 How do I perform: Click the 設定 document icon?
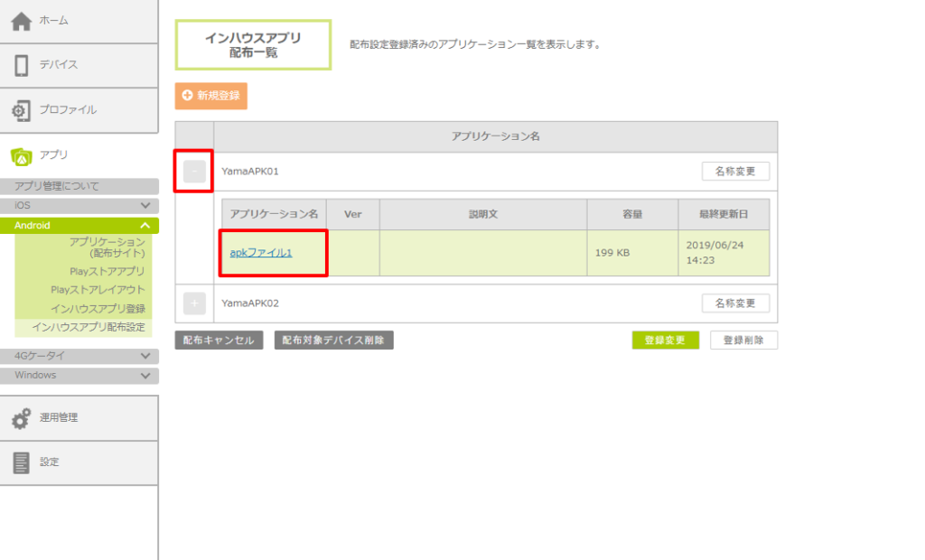[x=21, y=462]
